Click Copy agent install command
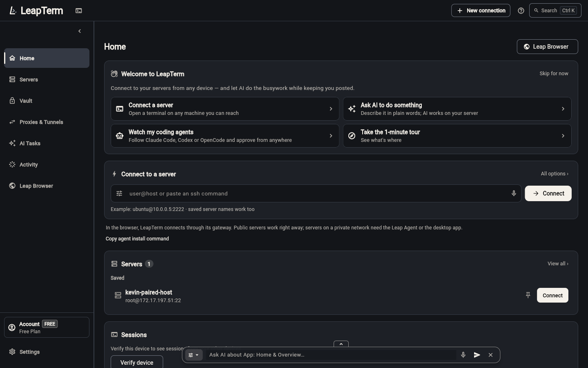The image size is (588, 368). [137, 239]
